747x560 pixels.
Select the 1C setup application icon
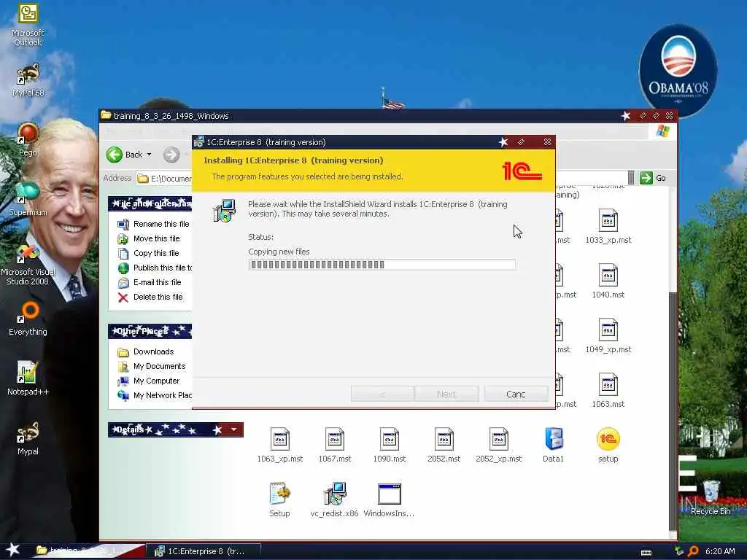pos(608,446)
